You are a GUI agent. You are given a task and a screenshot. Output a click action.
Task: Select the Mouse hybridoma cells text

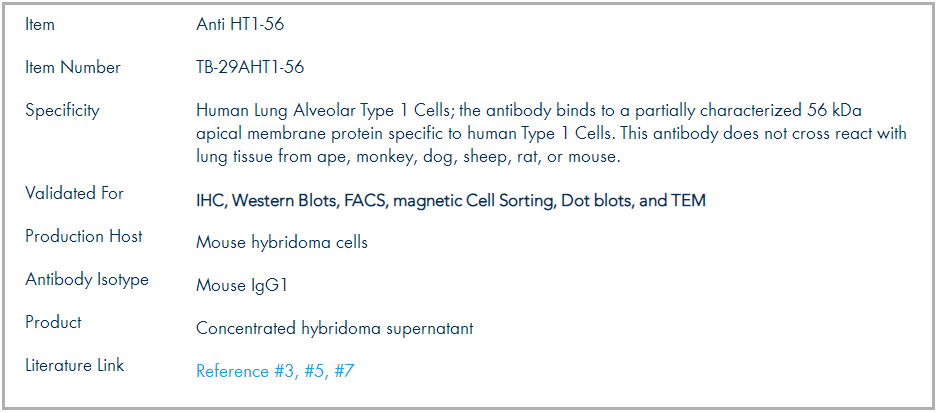pyautogui.click(x=281, y=242)
